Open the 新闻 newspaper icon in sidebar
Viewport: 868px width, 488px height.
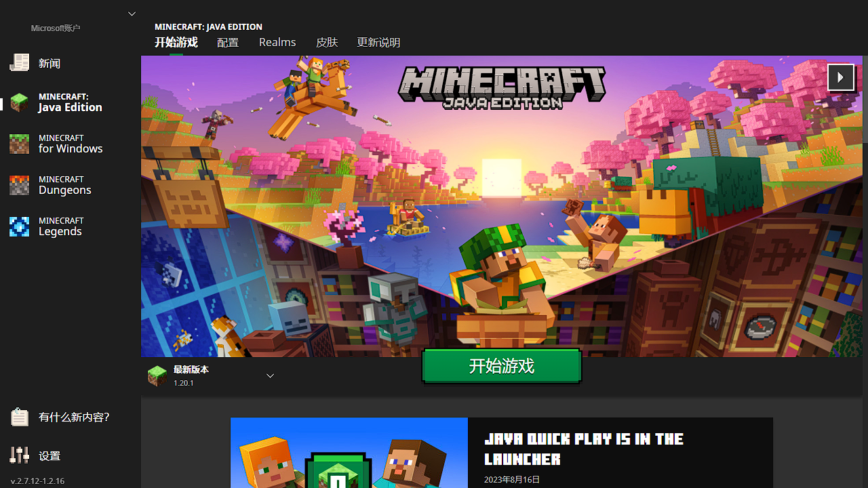click(x=20, y=63)
